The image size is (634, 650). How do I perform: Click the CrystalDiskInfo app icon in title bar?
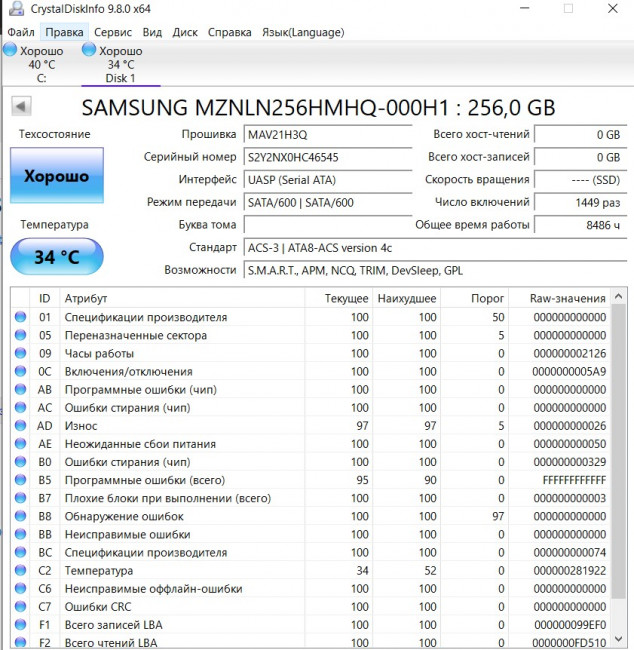17,8
